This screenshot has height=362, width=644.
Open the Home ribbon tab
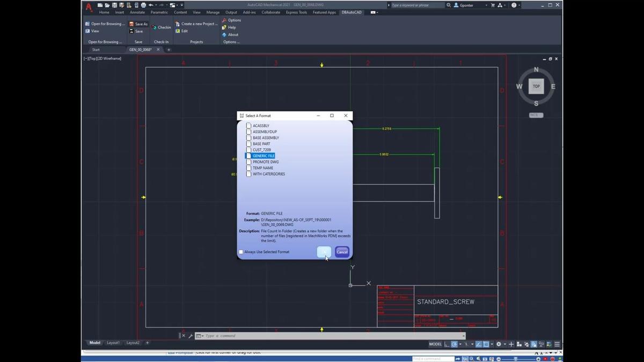point(104,12)
